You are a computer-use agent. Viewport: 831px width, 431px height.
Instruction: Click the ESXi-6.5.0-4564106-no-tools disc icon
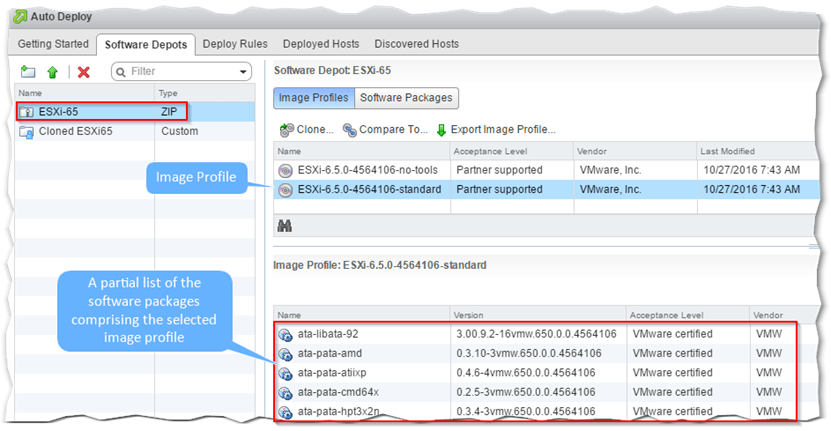pyautogui.click(x=285, y=170)
